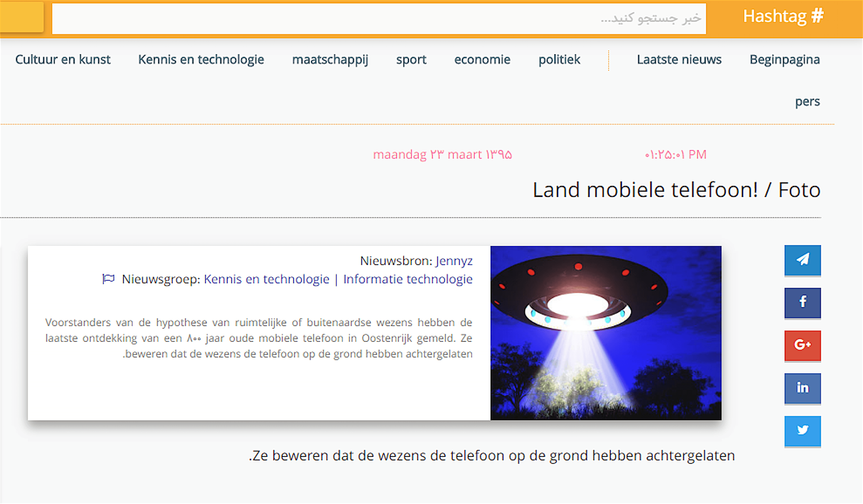Share article via Telegram icon
The image size is (863, 504).
(802, 260)
